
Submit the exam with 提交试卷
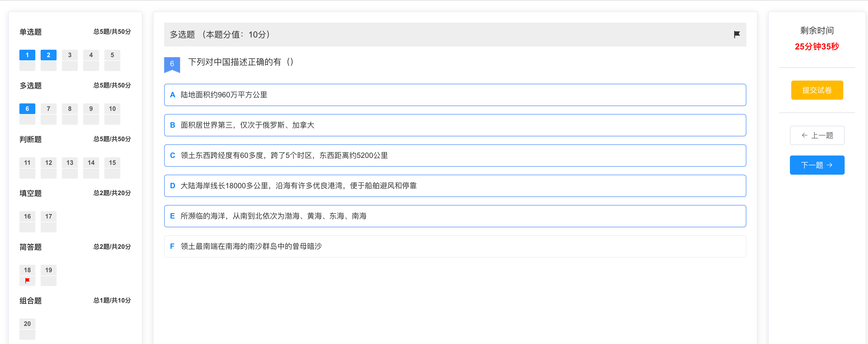click(817, 90)
